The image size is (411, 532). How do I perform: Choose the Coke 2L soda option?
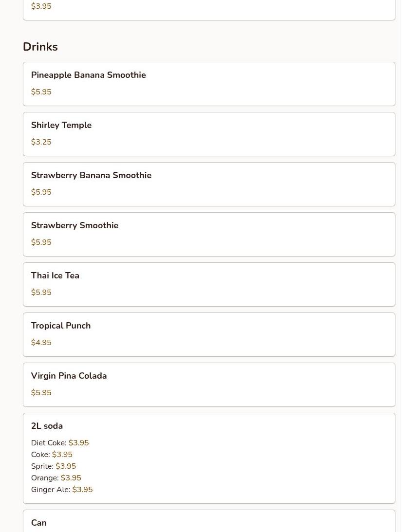[51, 455]
